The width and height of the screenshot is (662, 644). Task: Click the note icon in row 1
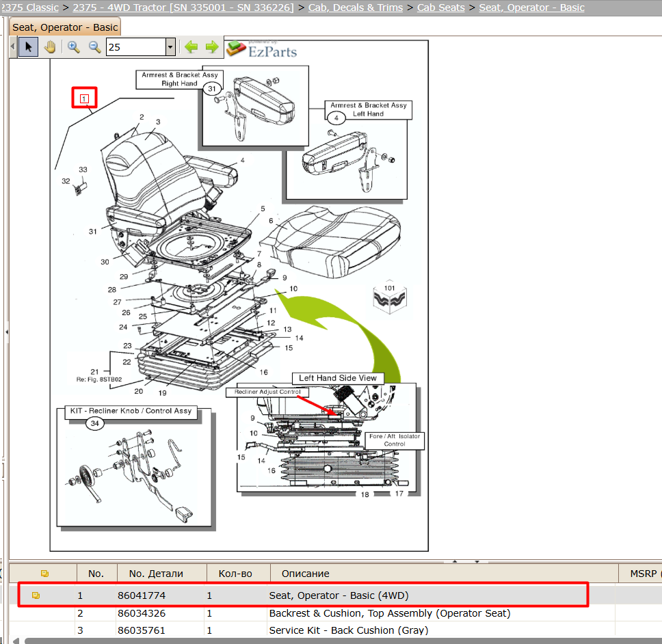coord(36,595)
